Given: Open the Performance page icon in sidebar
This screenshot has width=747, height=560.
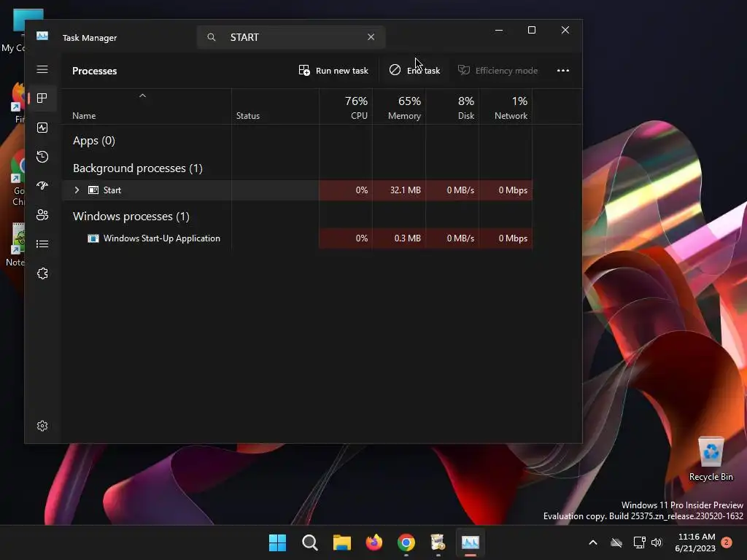Looking at the screenshot, I should coord(42,128).
